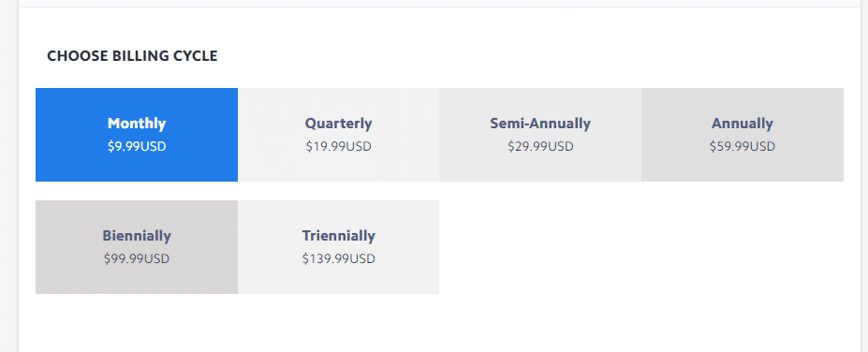
Task: Click the $139.99USD triennial price
Action: (338, 258)
